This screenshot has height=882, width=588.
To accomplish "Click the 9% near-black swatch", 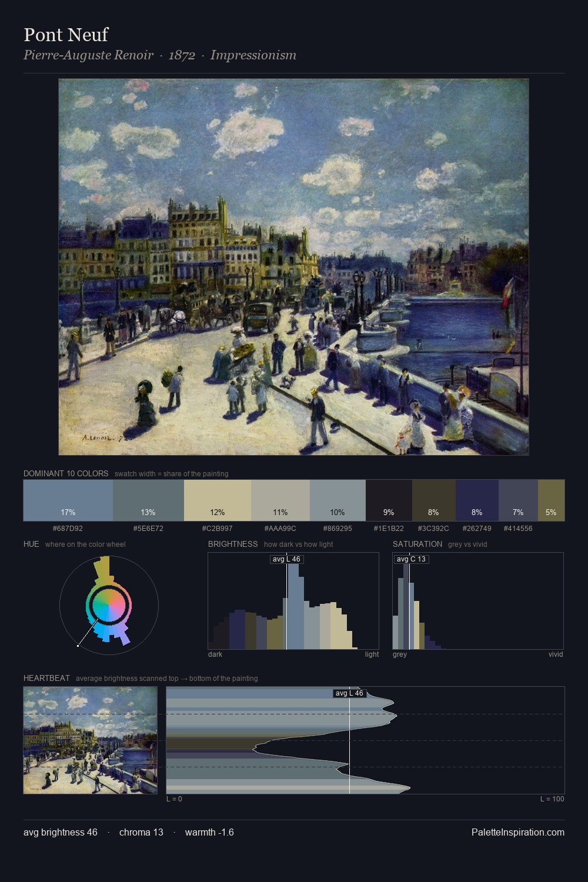I will click(389, 500).
